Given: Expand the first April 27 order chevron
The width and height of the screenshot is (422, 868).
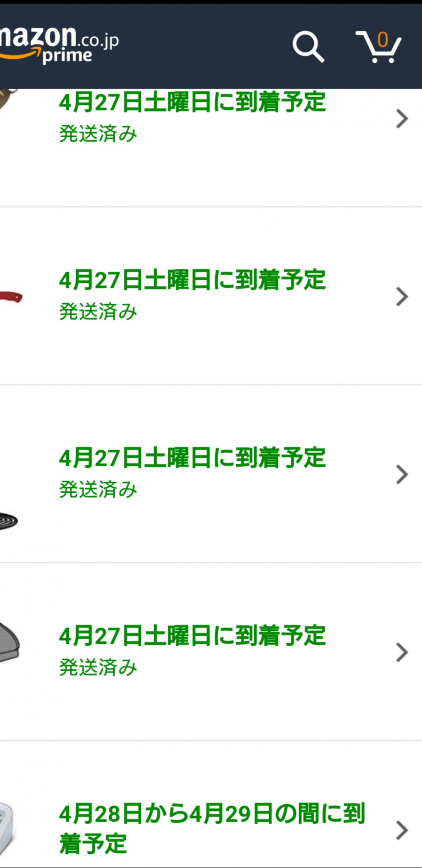Looking at the screenshot, I should (x=402, y=119).
